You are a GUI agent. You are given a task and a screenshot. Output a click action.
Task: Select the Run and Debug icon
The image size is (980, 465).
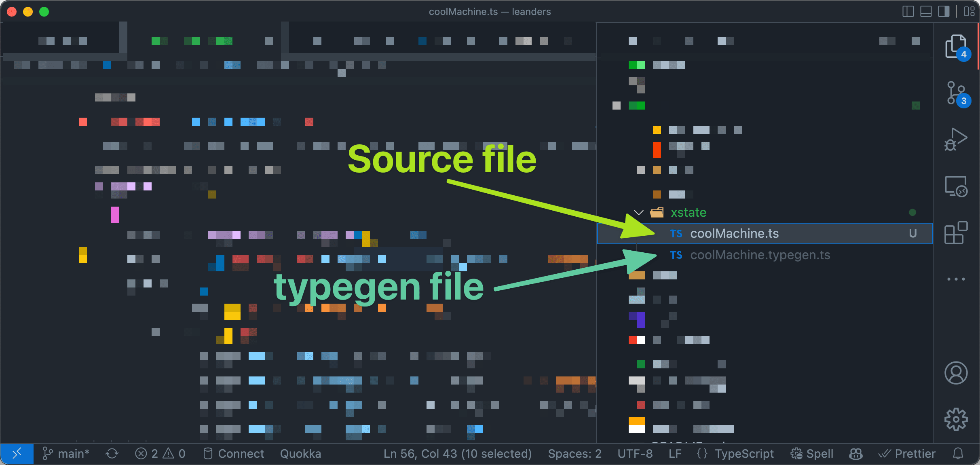957,139
